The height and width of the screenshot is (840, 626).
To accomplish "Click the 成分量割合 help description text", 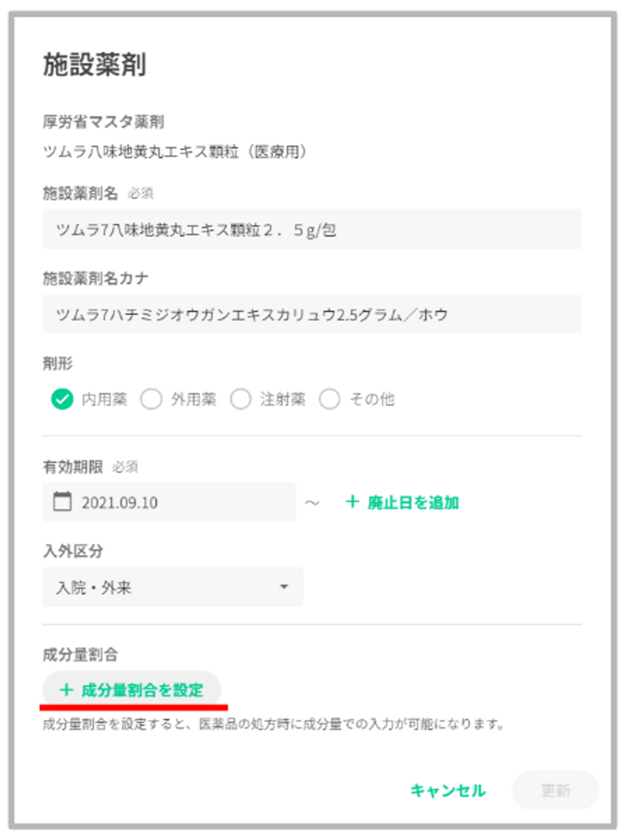I will coord(273,724).
